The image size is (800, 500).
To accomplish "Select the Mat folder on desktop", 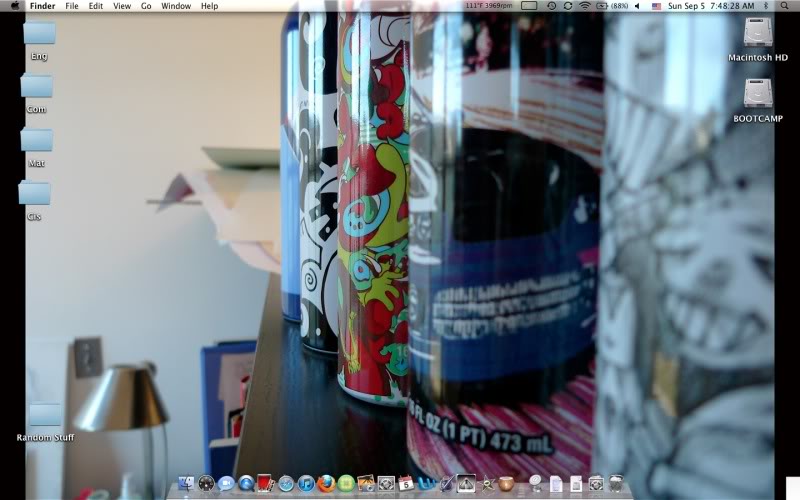I will click(36, 140).
